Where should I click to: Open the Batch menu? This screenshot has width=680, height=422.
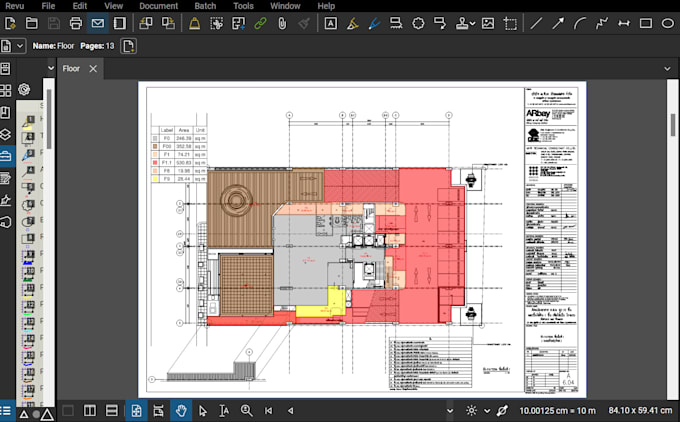pyautogui.click(x=205, y=6)
